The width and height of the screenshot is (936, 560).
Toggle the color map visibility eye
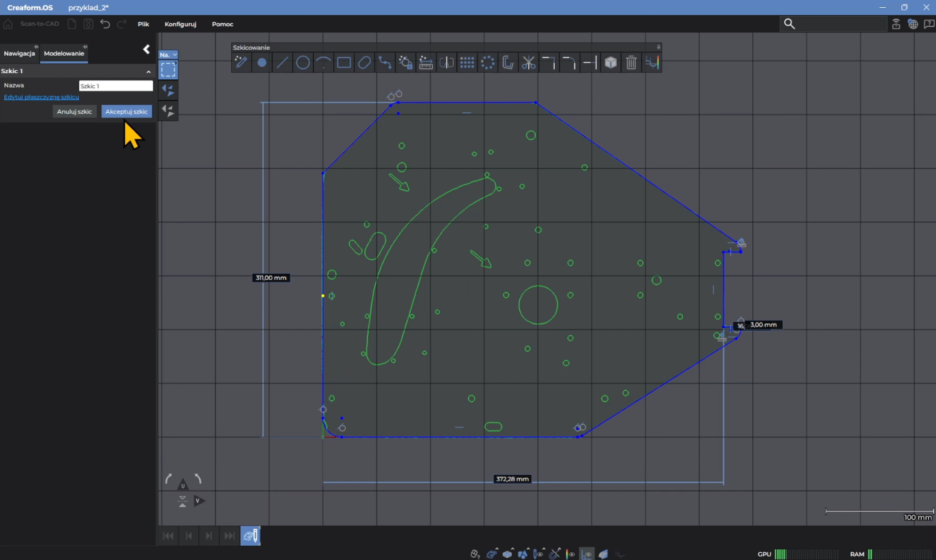(x=570, y=553)
